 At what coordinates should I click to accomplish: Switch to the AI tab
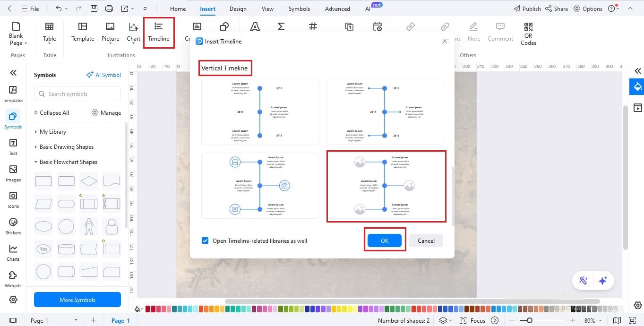click(368, 9)
